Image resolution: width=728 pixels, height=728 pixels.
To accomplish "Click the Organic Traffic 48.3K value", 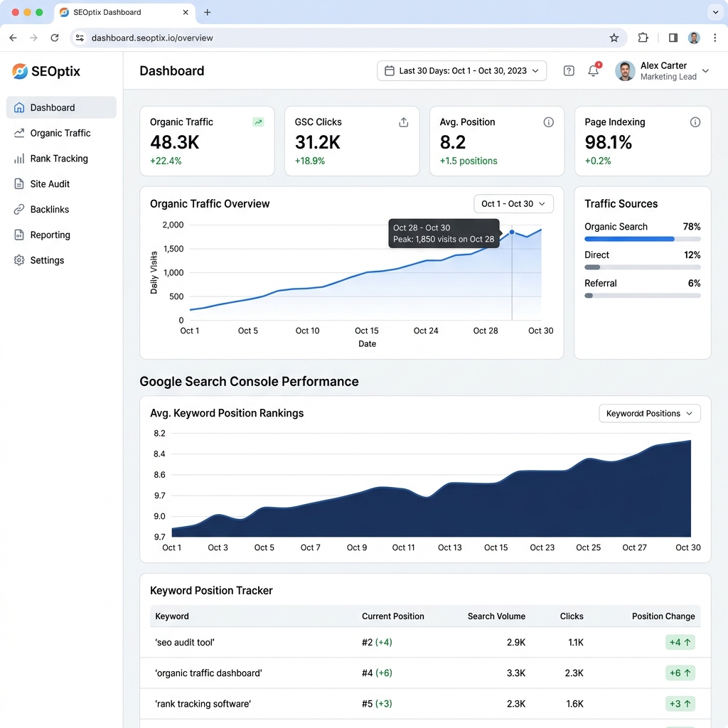I will tap(175, 142).
